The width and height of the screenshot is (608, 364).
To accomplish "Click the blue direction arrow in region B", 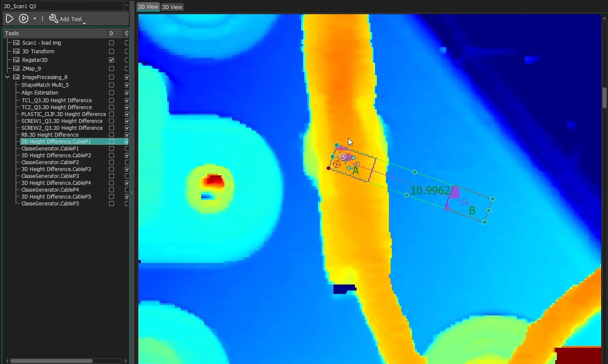I will [x=464, y=202].
